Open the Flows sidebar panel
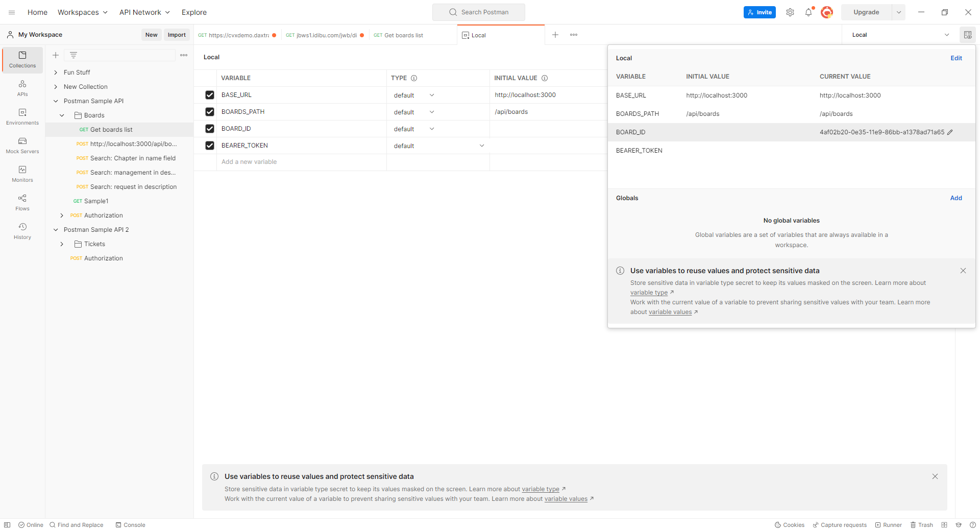Screen dimensions: 980x531 (22, 203)
